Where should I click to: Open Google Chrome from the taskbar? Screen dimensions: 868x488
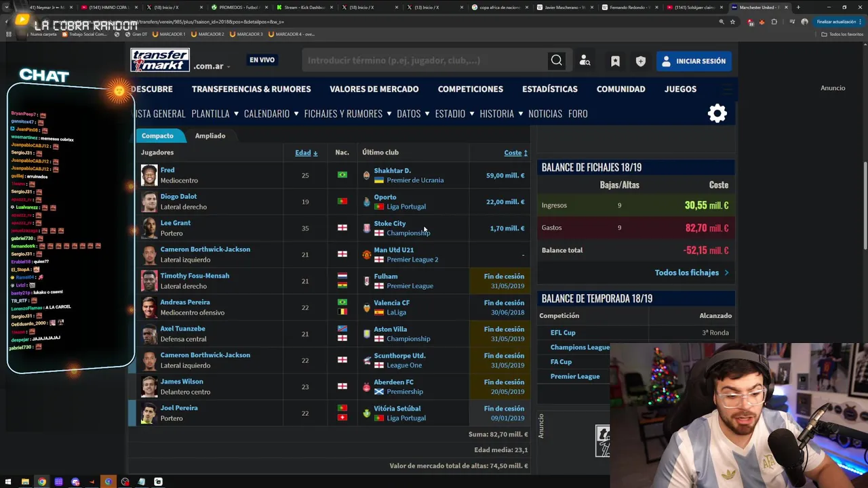point(42,482)
